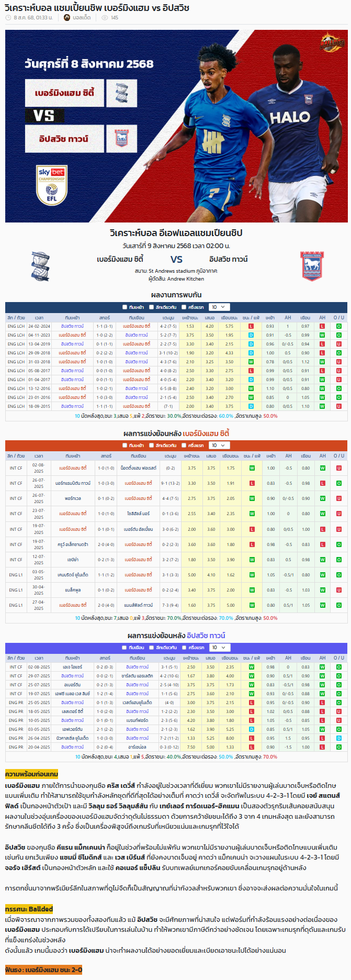Enable ลีกเดียวกัน filter in Birmingham form table
The image size is (351, 980).
pyautogui.click(x=151, y=446)
